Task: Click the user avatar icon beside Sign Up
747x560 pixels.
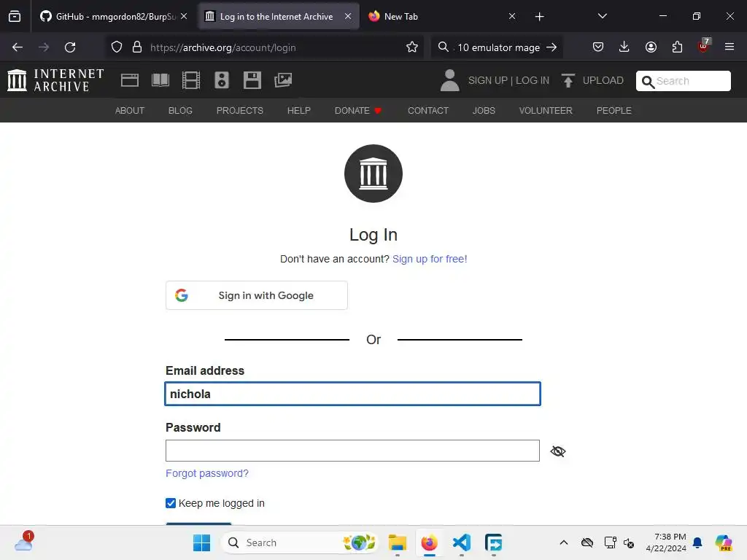Action: coord(449,80)
